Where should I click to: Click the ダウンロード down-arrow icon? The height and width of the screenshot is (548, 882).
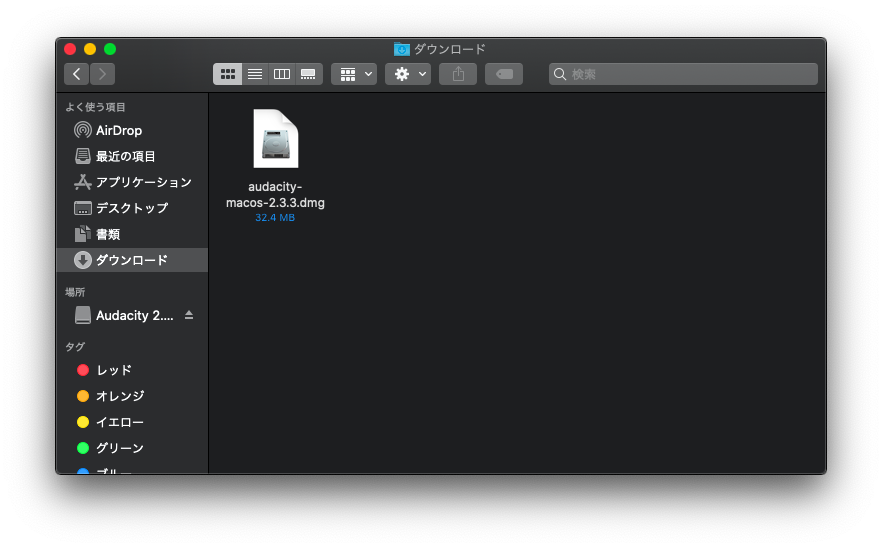click(83, 260)
